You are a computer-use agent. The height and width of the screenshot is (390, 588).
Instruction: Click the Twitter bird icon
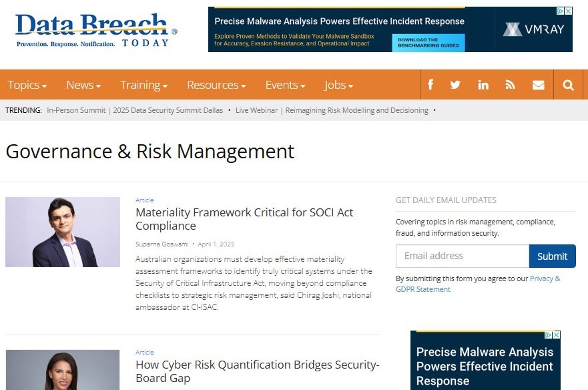tap(455, 85)
